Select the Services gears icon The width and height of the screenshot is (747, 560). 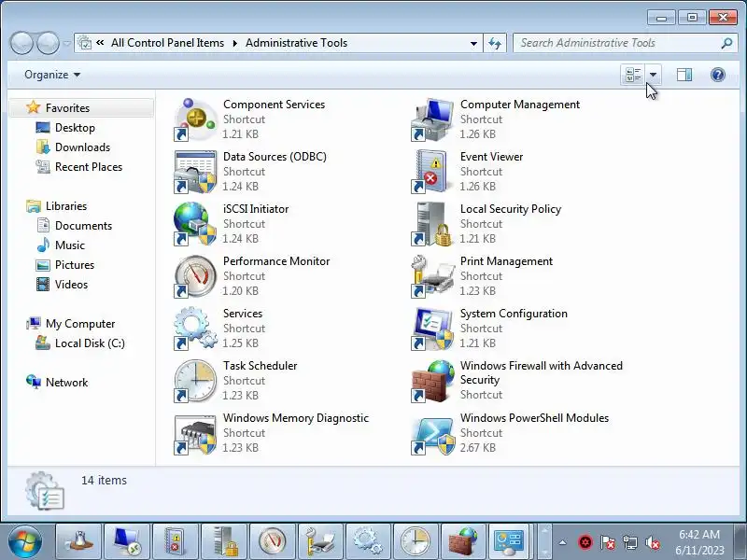point(195,329)
